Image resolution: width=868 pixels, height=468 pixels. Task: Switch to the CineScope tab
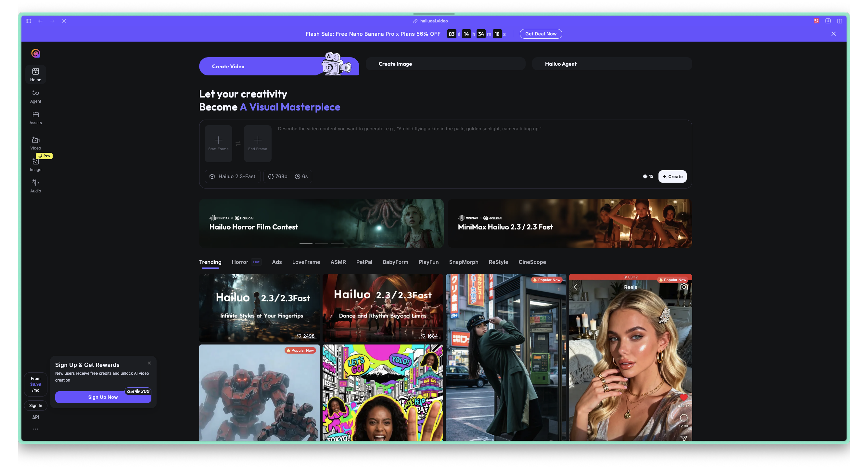pos(532,262)
